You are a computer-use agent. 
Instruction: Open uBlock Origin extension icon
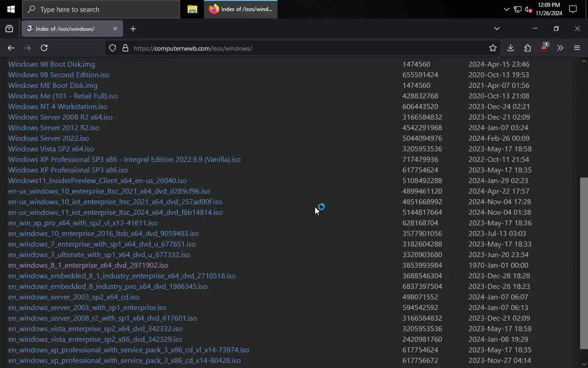(544, 47)
